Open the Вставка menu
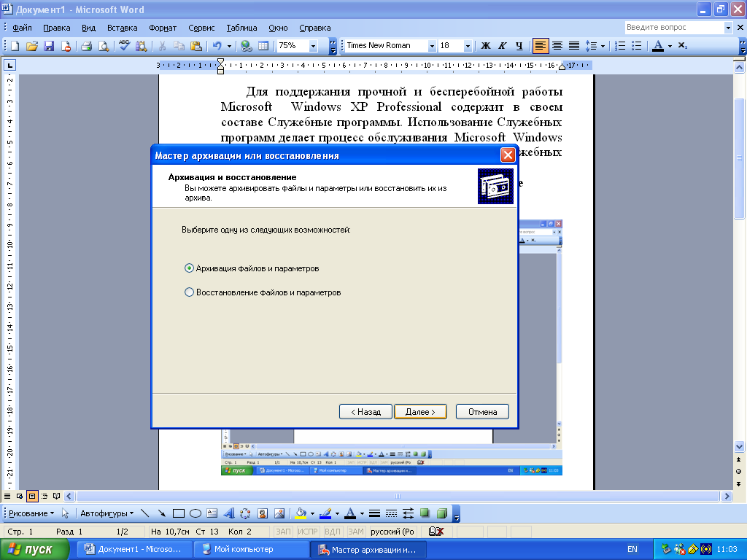This screenshot has width=747, height=560. (122, 28)
